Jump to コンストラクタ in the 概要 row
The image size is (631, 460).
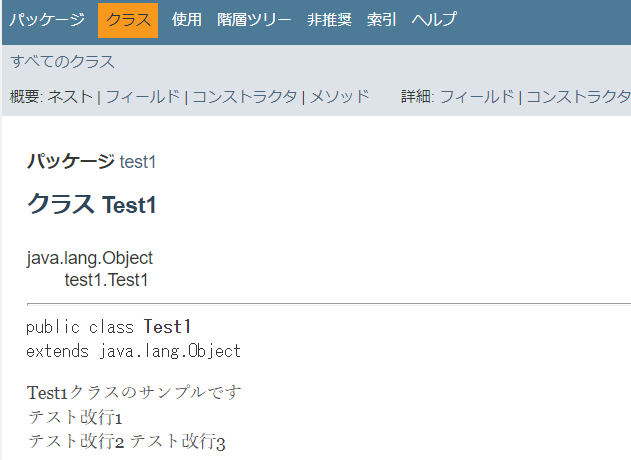click(x=244, y=97)
